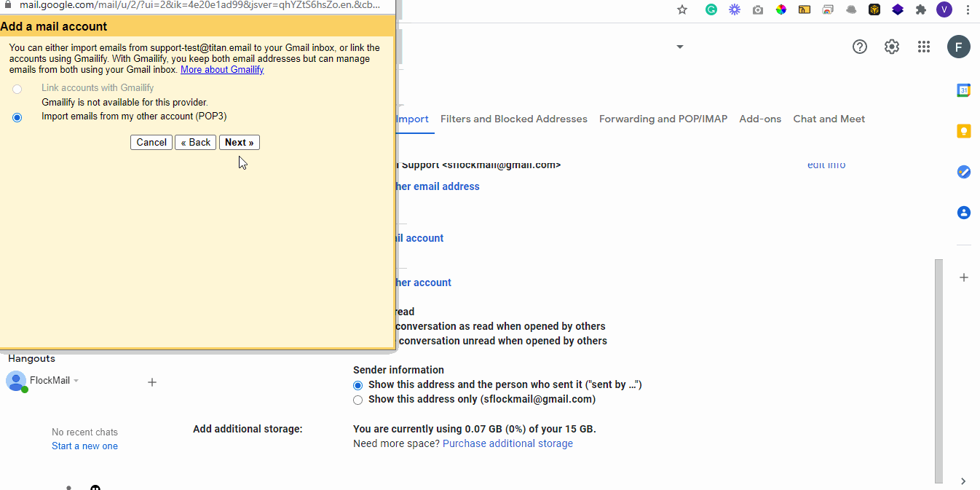Switch to the Chat and Meet tab
980x490 pixels.
click(x=829, y=119)
